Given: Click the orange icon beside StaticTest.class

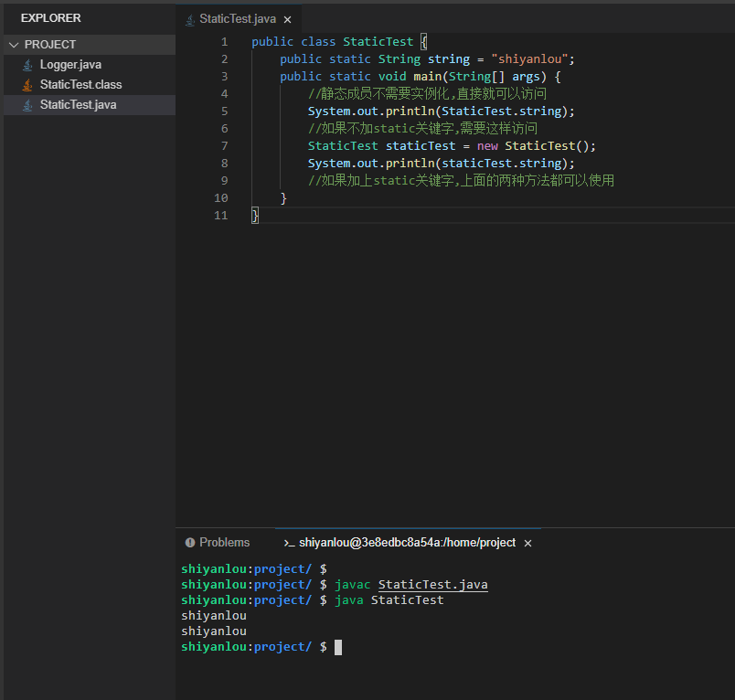Looking at the screenshot, I should point(27,85).
